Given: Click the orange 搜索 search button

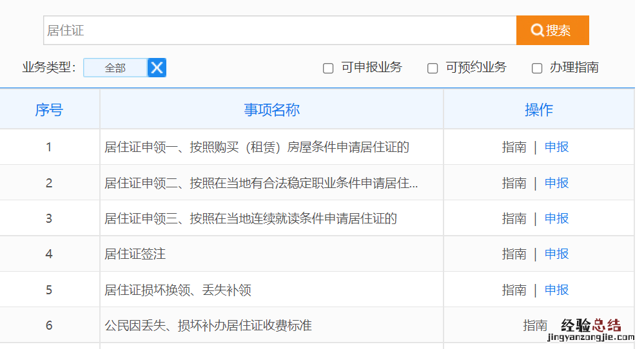Looking at the screenshot, I should click(x=552, y=30).
